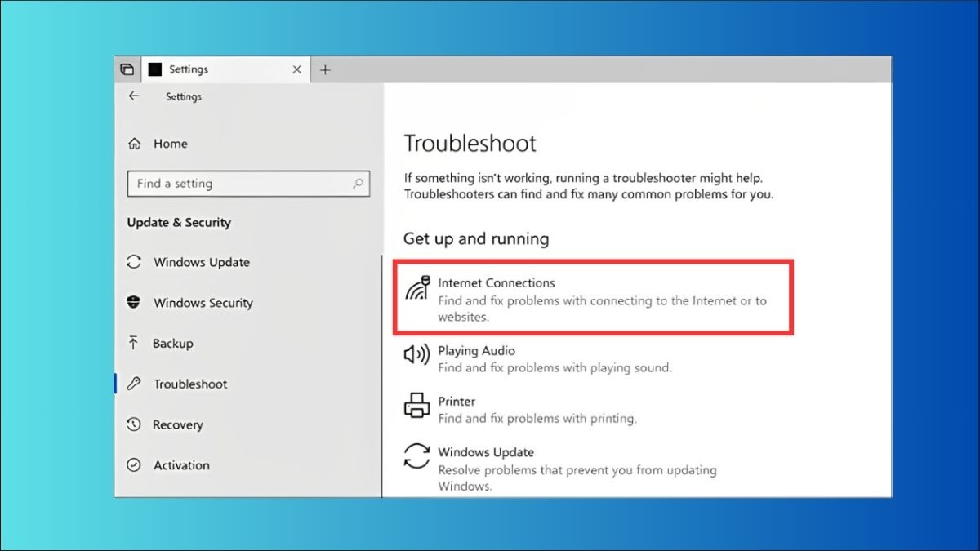Click the Get up and running heading
980x551 pixels.
pos(476,239)
